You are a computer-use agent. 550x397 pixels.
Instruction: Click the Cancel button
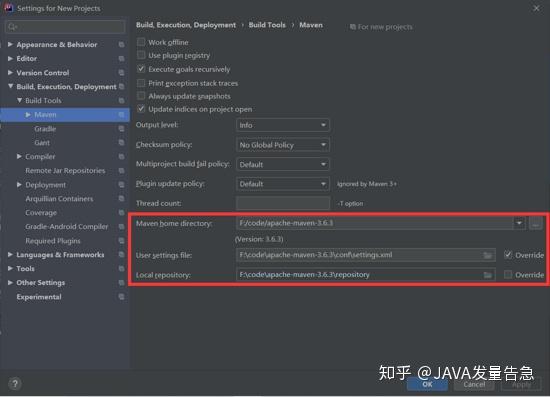point(474,384)
